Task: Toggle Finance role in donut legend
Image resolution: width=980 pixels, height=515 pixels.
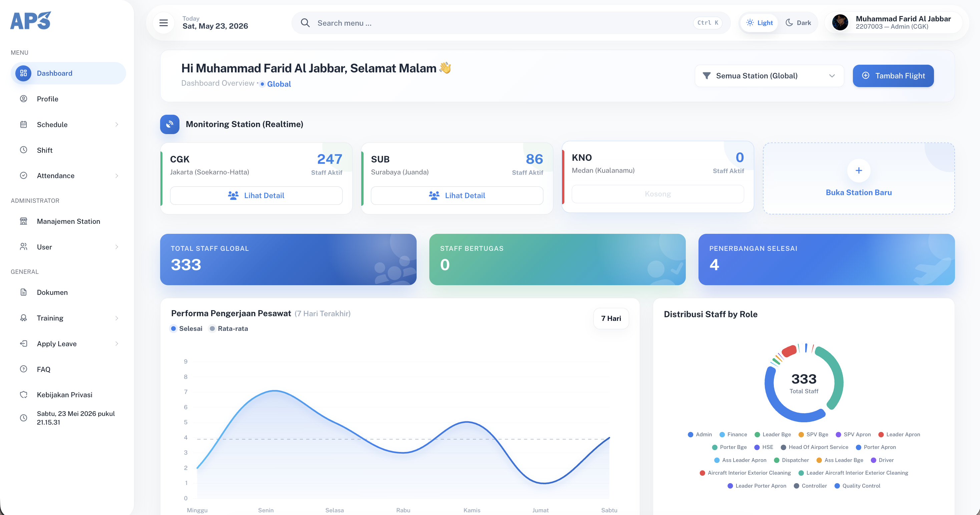Action: click(x=733, y=434)
